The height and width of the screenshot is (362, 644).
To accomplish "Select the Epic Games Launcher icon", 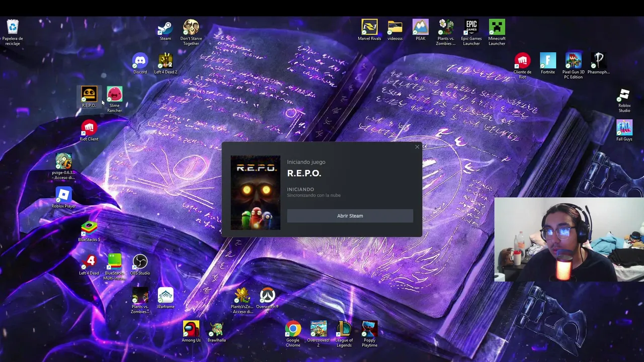I will coord(471,32).
